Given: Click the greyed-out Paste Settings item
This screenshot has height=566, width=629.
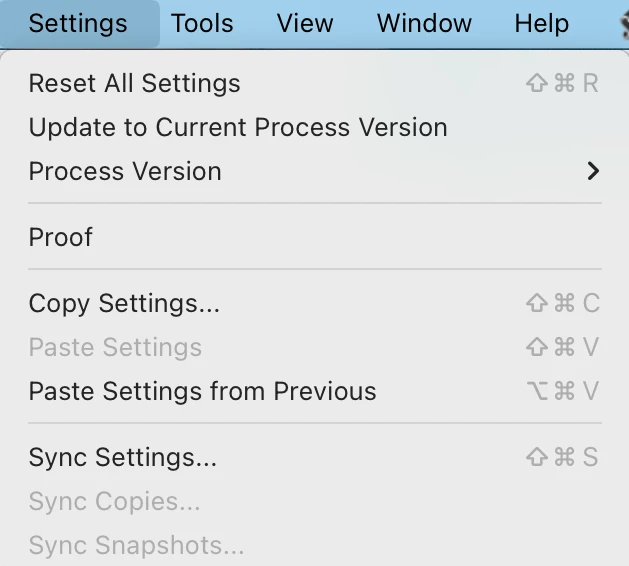Looking at the screenshot, I should coord(115,347).
